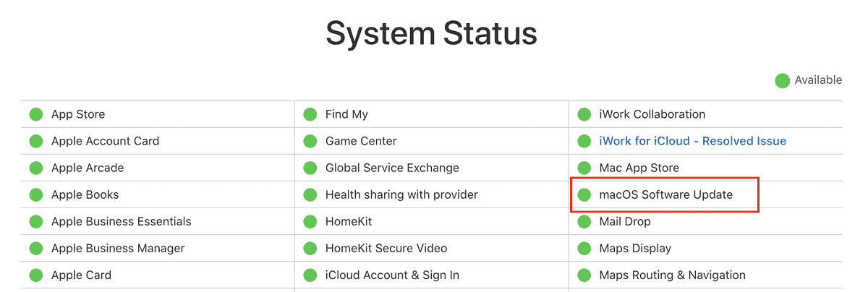Viewport: 868px width, 292px height.
Task: Click the status dot for Apple Card
Action: (x=35, y=275)
